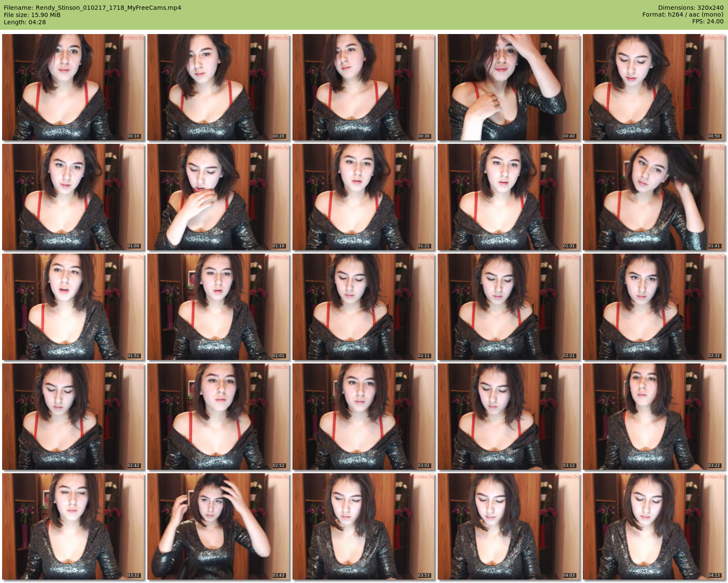Screen dimensions: 728x583
Task: Open the 03:22 frame thumbnail
Action: point(654,417)
